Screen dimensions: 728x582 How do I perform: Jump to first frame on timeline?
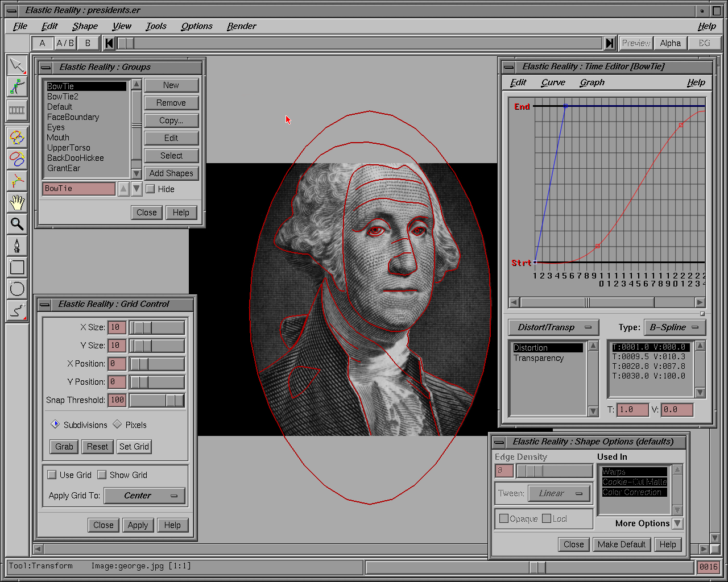110,43
